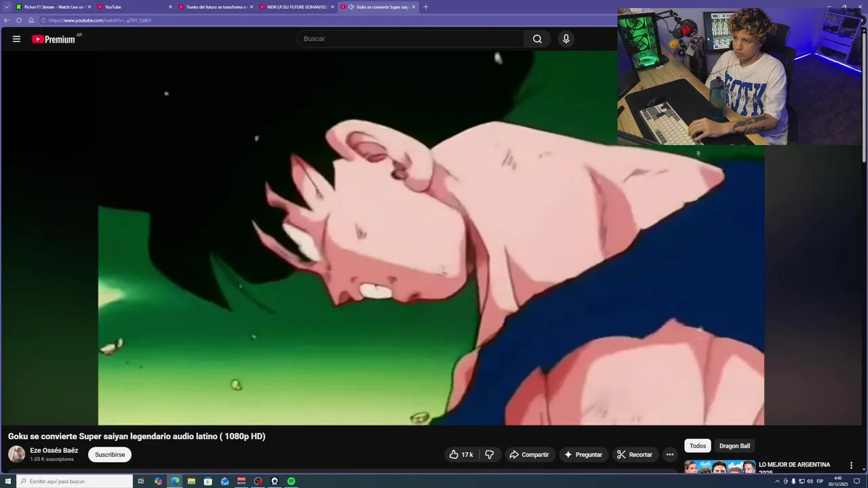This screenshot has width=868, height=488.
Task: Open more actions ellipsis under video
Action: 670,455
